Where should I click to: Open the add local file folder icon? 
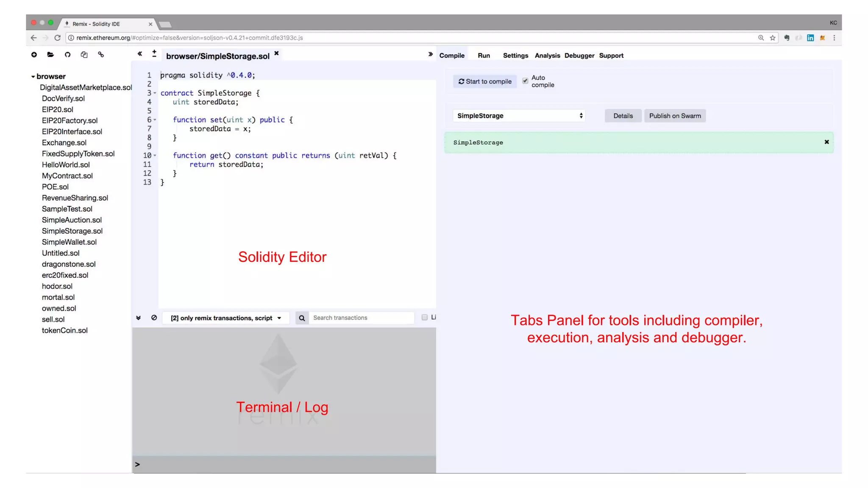pos(50,55)
